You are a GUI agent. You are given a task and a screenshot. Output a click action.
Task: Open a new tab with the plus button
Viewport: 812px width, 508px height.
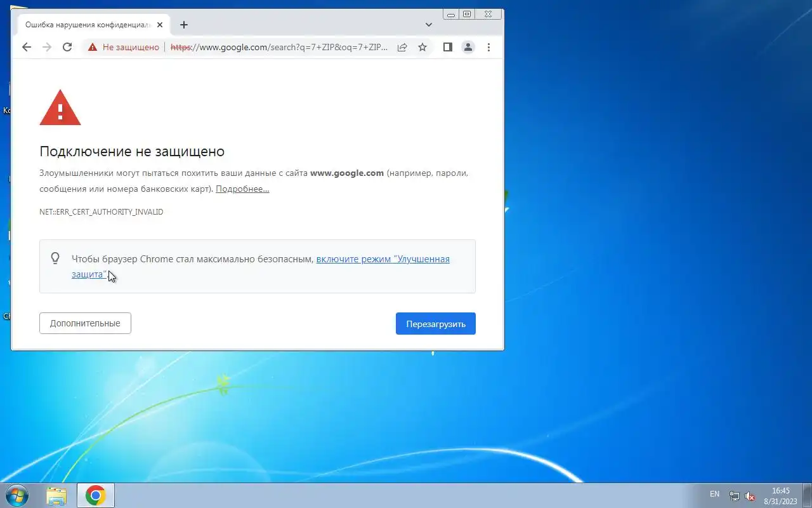184,25
